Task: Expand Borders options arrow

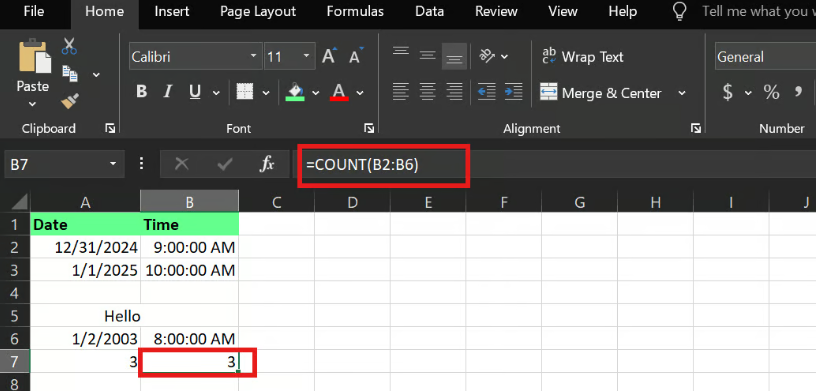Action: (x=265, y=93)
